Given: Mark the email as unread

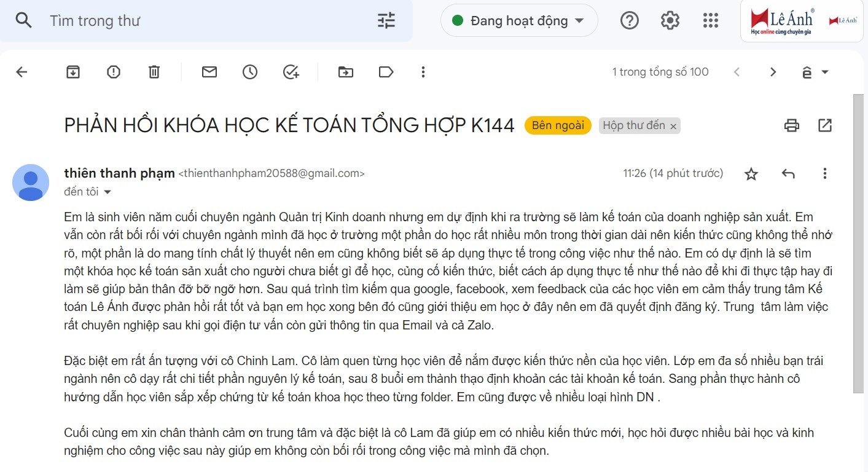Looking at the screenshot, I should coord(209,72).
